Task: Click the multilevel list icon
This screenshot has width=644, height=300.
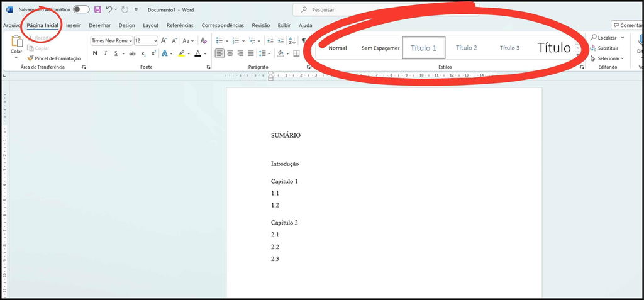Action: tap(252, 41)
